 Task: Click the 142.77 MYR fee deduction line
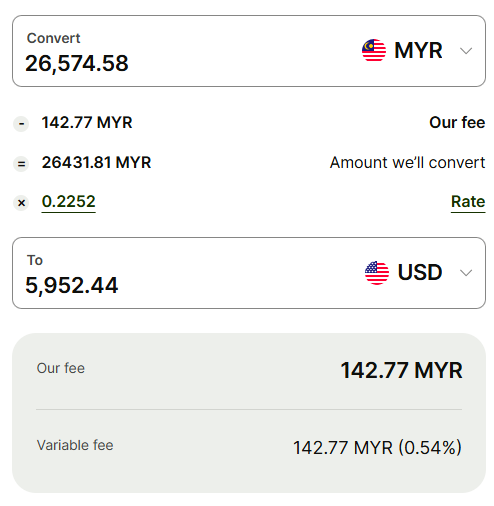tap(87, 122)
